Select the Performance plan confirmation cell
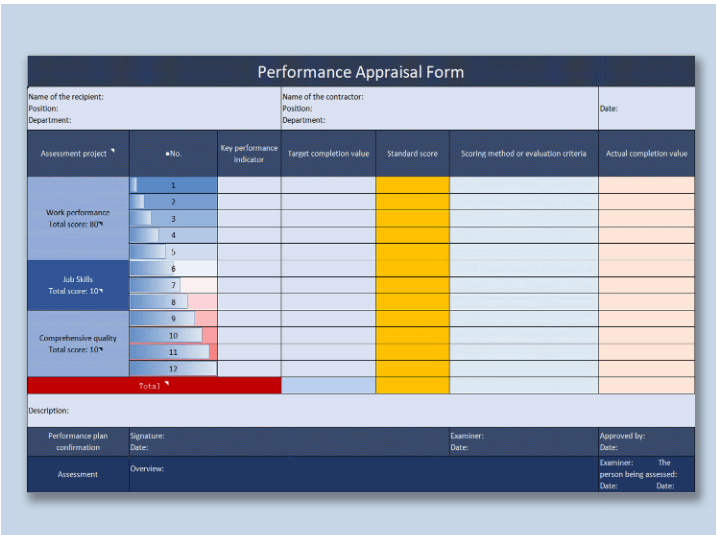 click(78, 441)
